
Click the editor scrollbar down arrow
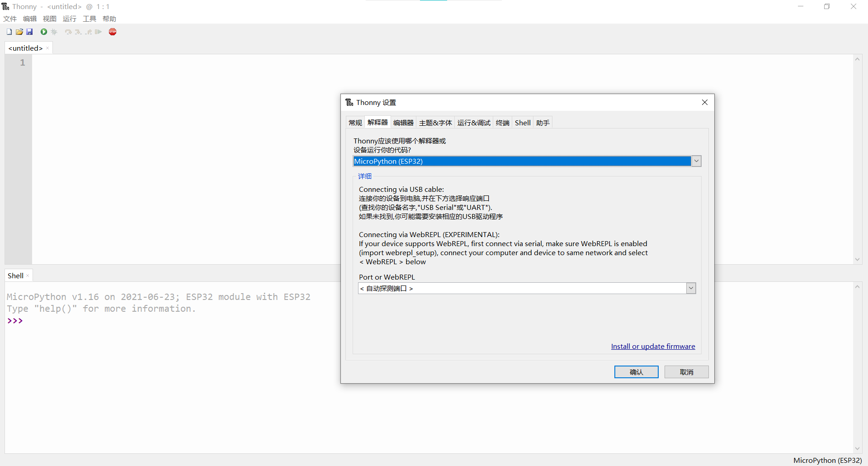(857, 260)
